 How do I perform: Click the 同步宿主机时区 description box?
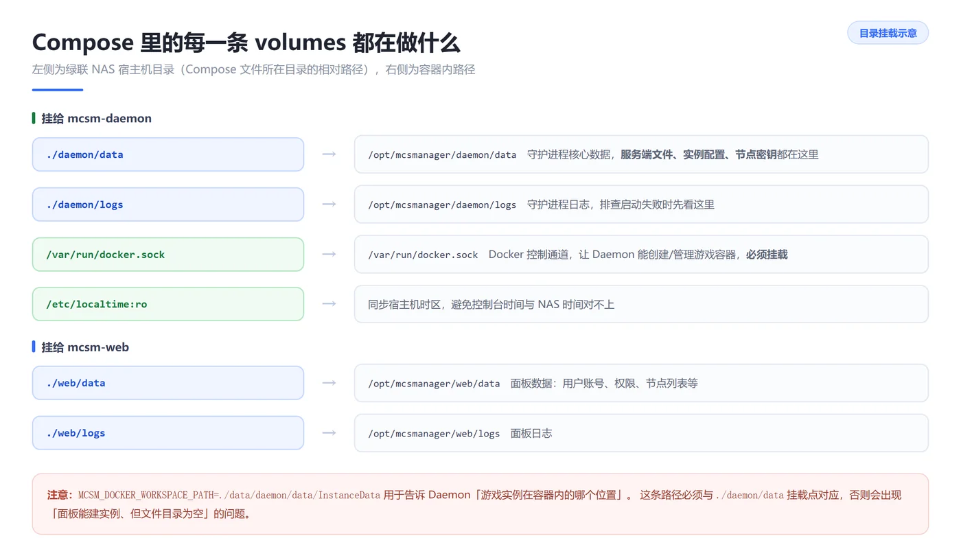641,304
